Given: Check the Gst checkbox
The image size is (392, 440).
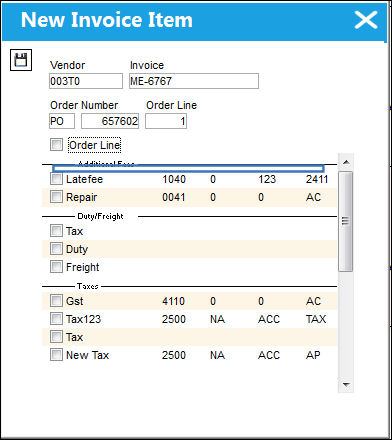Looking at the screenshot, I should 56,301.
